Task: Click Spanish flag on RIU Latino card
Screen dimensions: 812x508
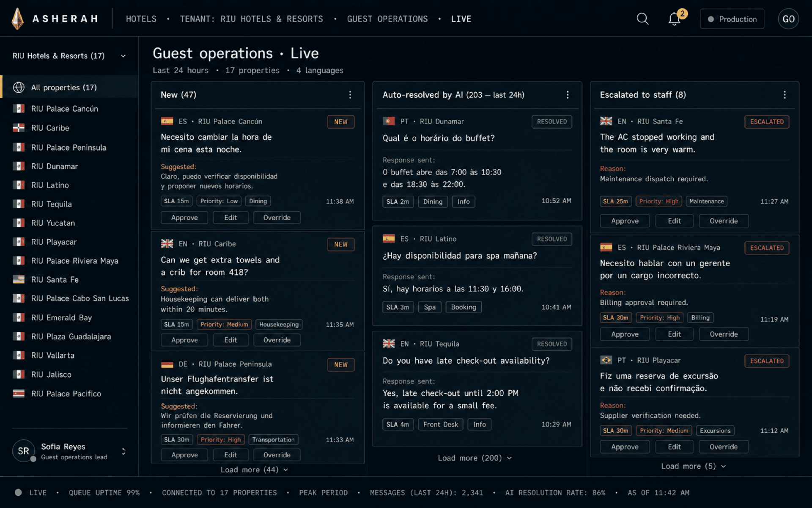Action: tap(389, 239)
